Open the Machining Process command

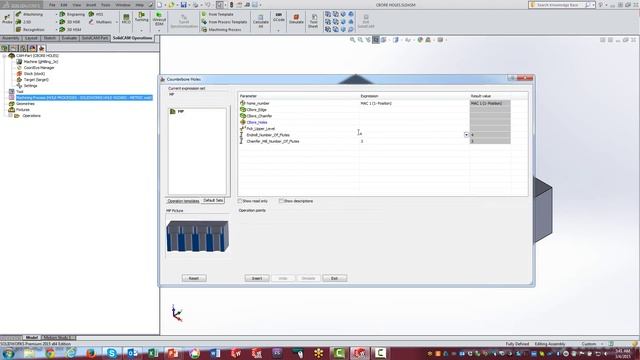point(221,29)
